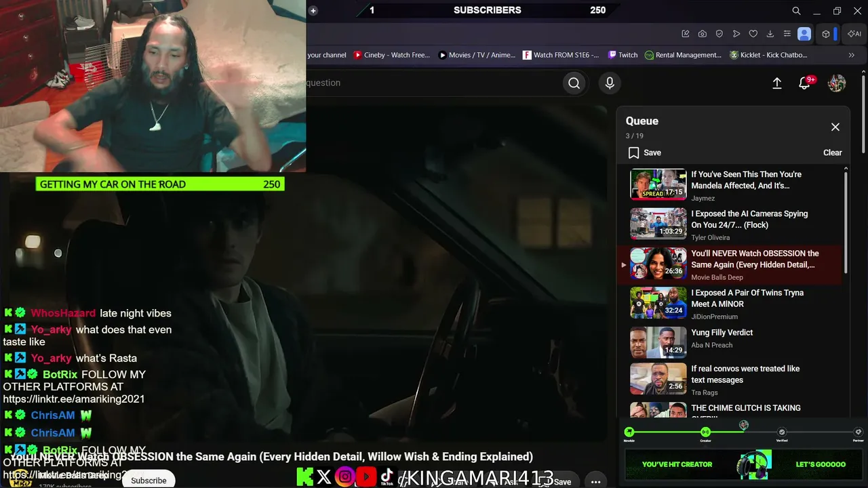The image size is (868, 488).
Task: Select the OBSESSION video thumbnail in queue
Action: pos(658,264)
